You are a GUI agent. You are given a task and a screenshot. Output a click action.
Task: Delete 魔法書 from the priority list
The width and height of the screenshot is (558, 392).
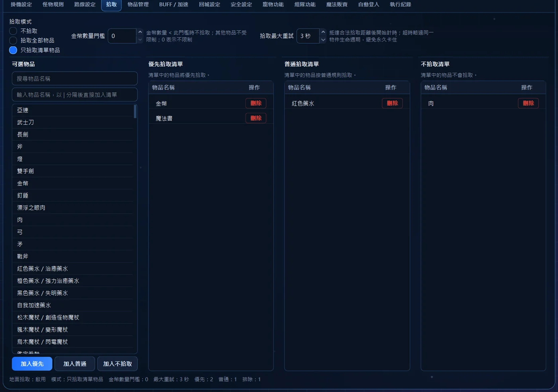tap(256, 118)
